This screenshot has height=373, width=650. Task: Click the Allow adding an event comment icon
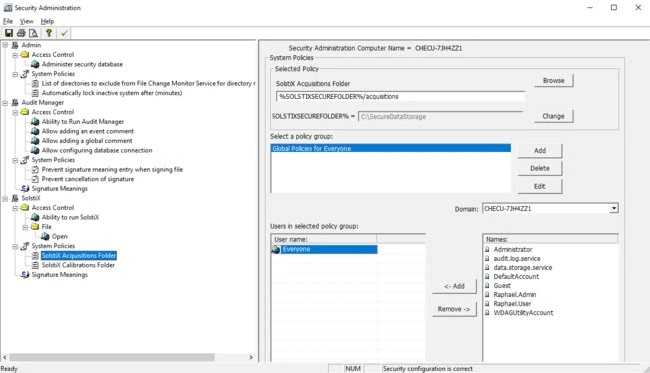(x=35, y=131)
